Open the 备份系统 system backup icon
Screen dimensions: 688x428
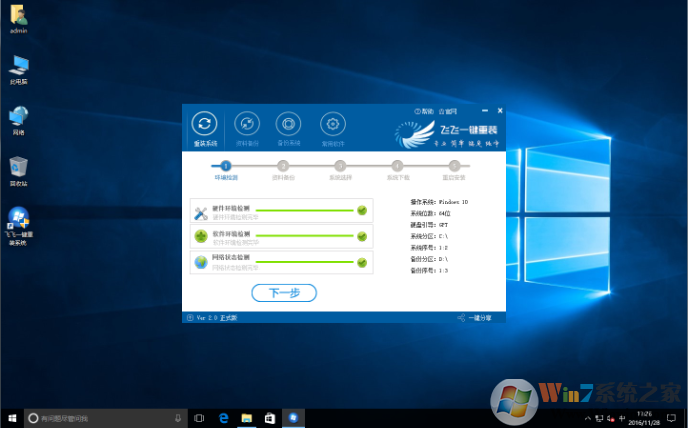click(x=288, y=125)
